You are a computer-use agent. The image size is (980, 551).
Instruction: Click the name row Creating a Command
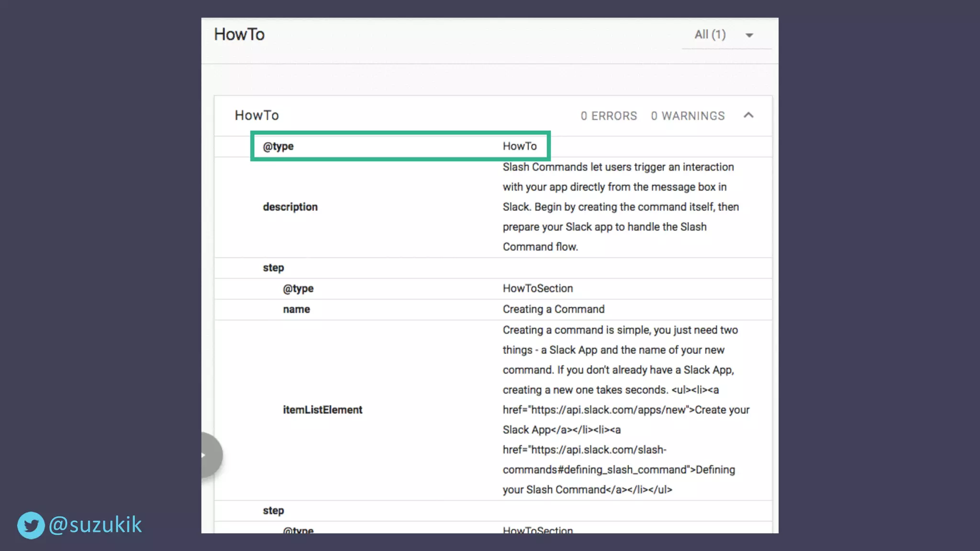[x=553, y=309]
